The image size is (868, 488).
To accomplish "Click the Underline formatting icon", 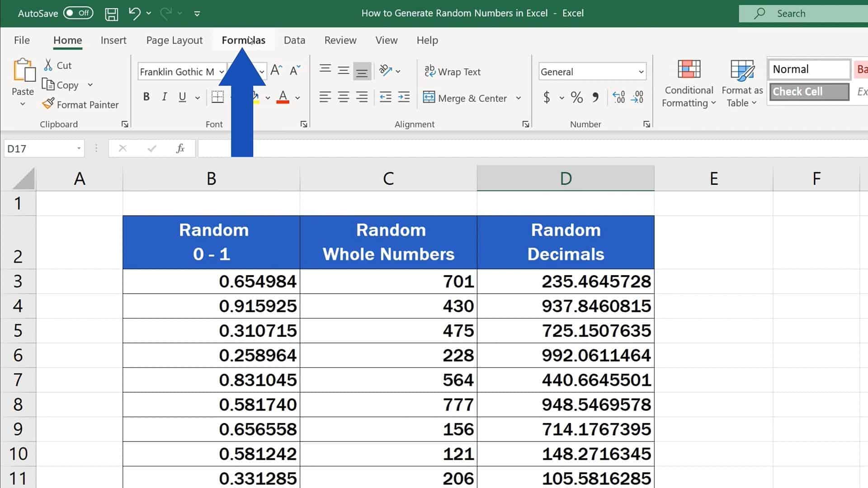I will tap(183, 97).
